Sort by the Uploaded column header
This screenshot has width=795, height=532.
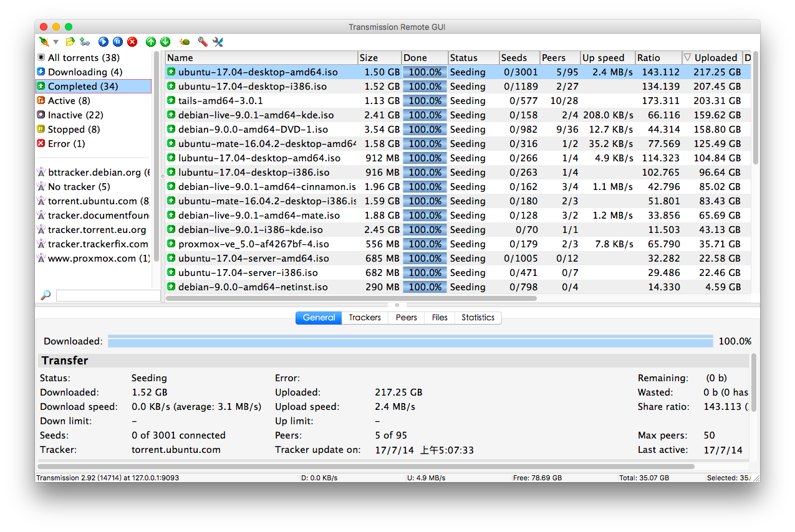pos(715,58)
